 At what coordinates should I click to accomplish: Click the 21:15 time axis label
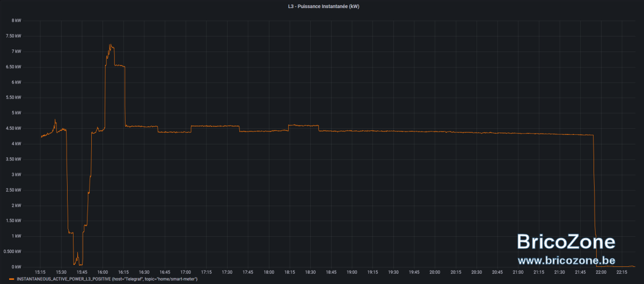539,272
